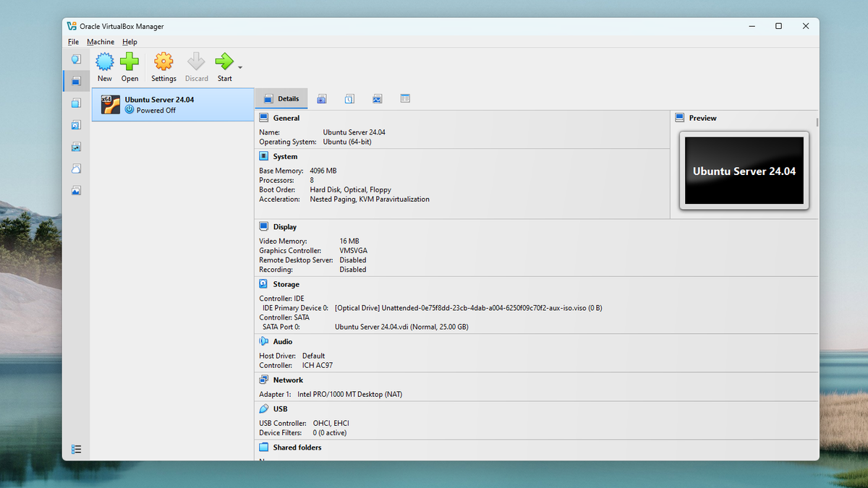Click the Network section heading
868x488 pixels.
(288, 380)
